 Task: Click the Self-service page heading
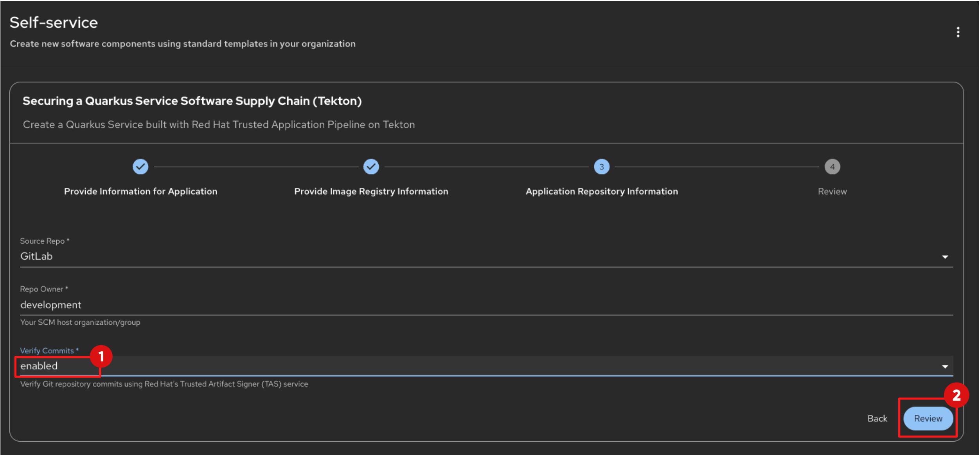[x=54, y=23]
